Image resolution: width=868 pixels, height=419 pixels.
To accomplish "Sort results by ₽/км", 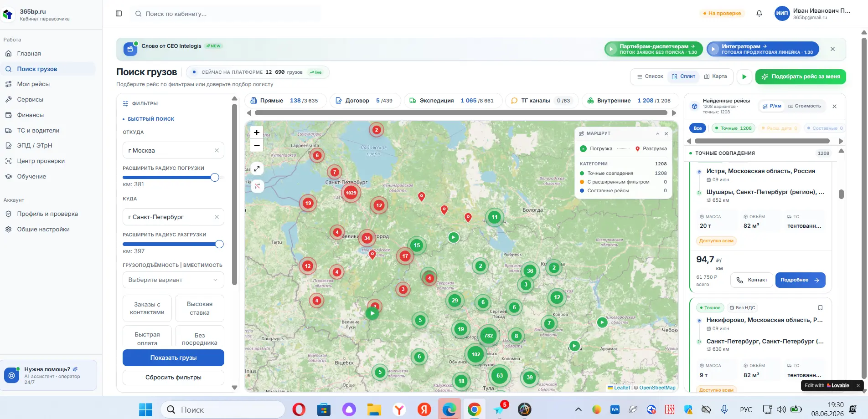I will coord(772,106).
